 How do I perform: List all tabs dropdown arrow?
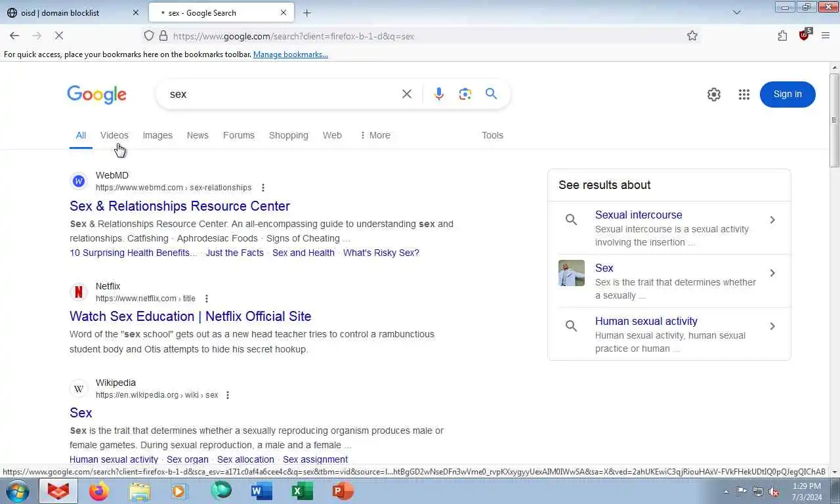point(737,12)
